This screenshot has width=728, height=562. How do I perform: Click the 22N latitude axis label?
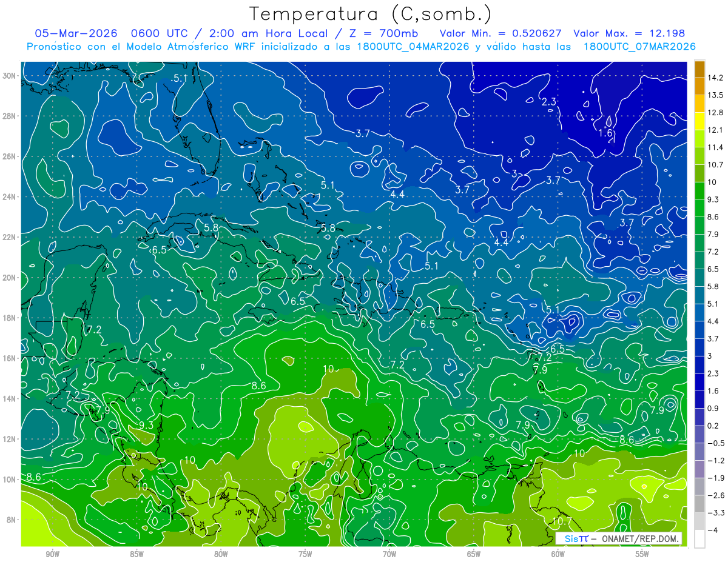pyautogui.click(x=9, y=237)
